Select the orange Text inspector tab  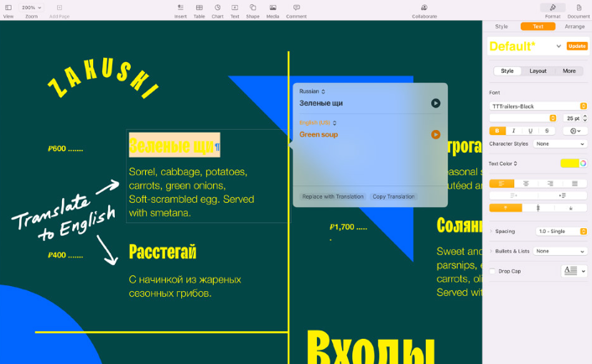[x=538, y=27]
